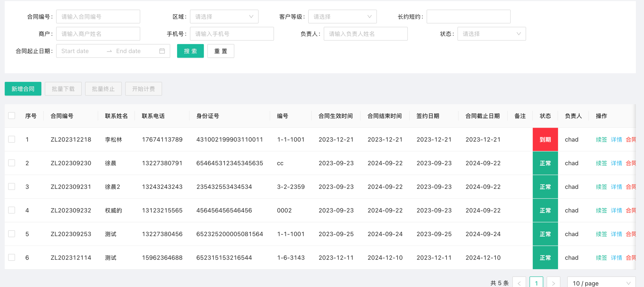The image size is (644, 287).
Task: Focus the 手机号 input field
Action: point(232,34)
